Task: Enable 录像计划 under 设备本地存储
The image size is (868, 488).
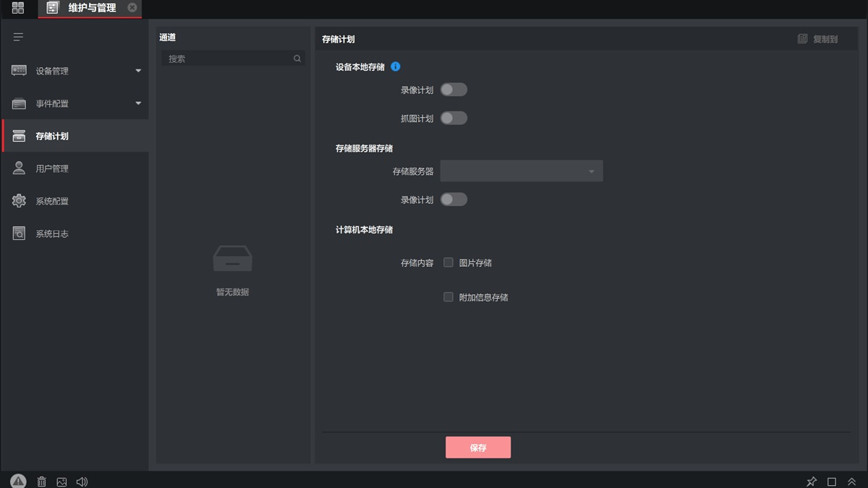Action: point(454,90)
